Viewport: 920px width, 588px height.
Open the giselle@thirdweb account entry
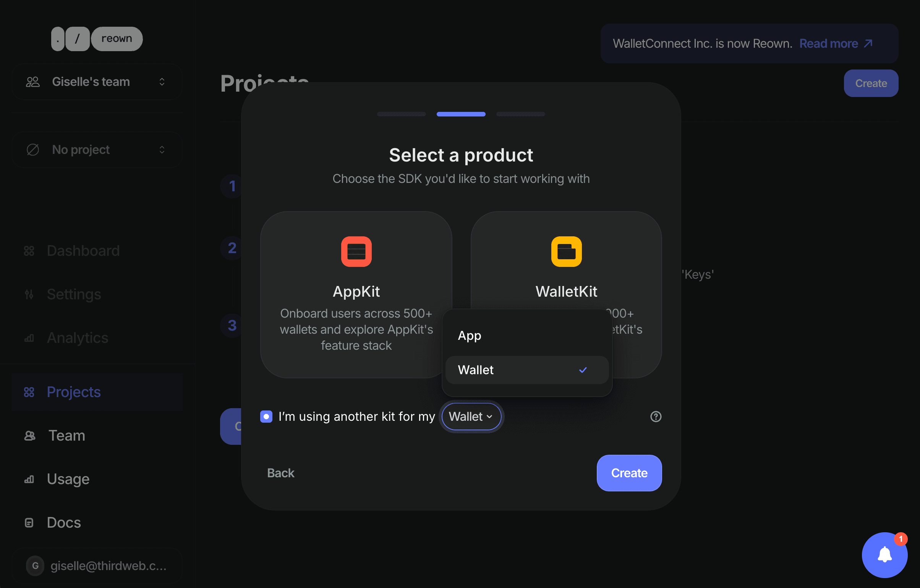click(97, 566)
